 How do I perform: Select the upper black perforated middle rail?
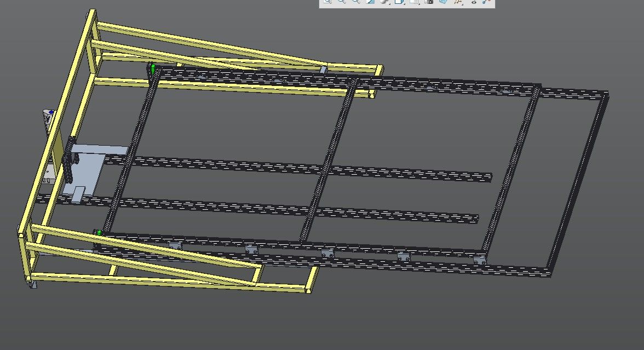pos(307,168)
